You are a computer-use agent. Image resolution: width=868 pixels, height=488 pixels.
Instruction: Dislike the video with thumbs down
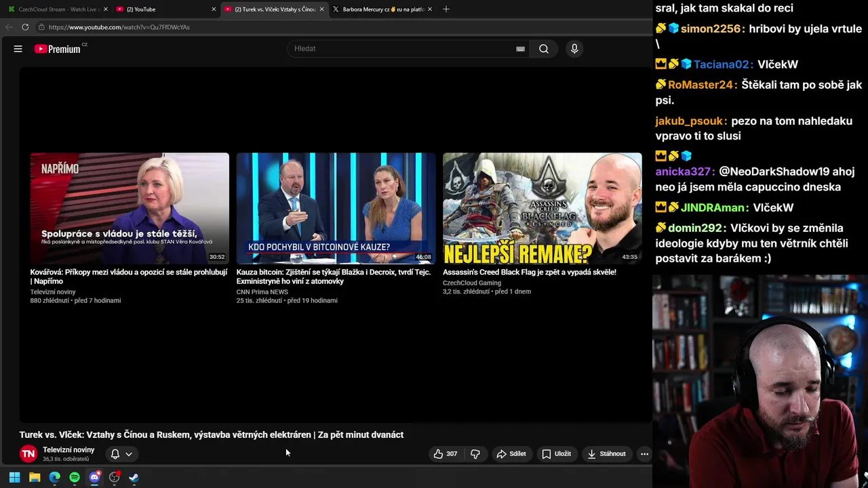[475, 454]
